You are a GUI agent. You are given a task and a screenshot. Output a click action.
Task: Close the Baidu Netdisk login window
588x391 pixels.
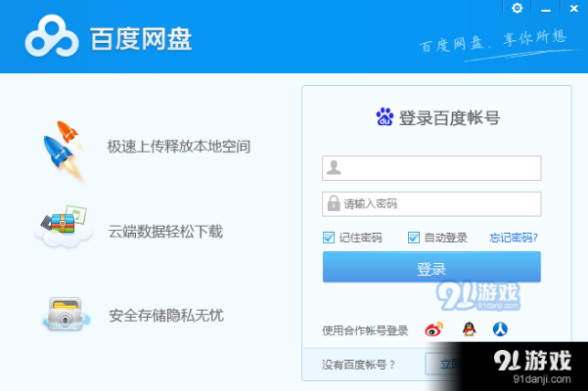[572, 8]
